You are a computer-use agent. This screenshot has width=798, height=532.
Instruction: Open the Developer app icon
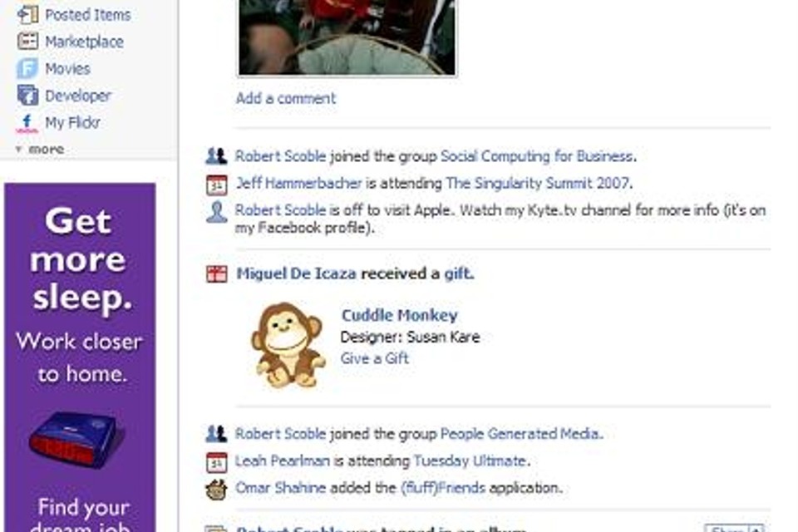27,96
